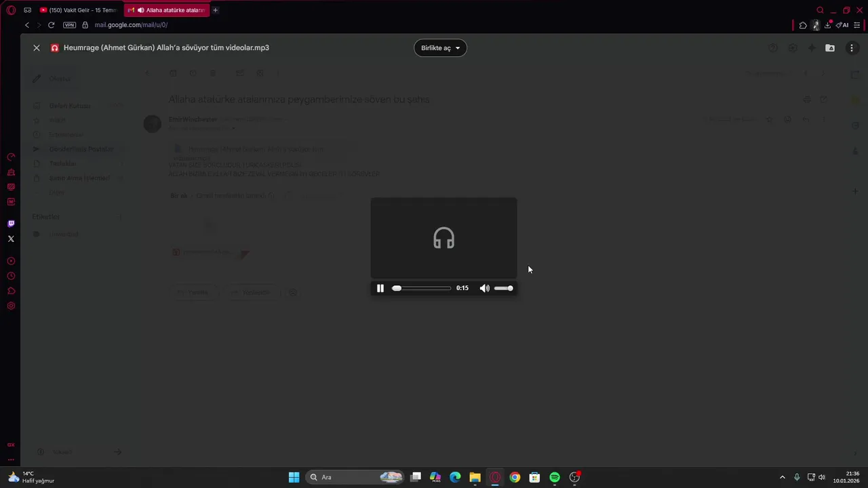Open the preview three-dot more options menu
The height and width of the screenshot is (488, 868).
pyautogui.click(x=852, y=48)
